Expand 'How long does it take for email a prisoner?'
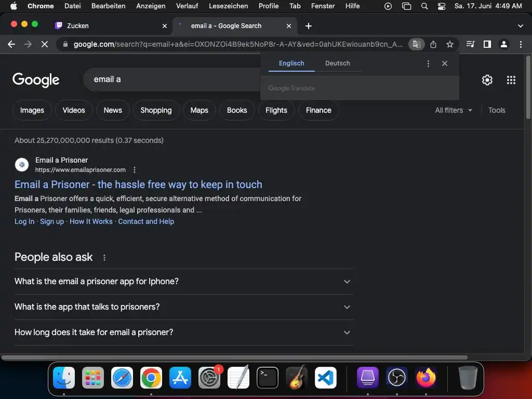 coord(183,332)
